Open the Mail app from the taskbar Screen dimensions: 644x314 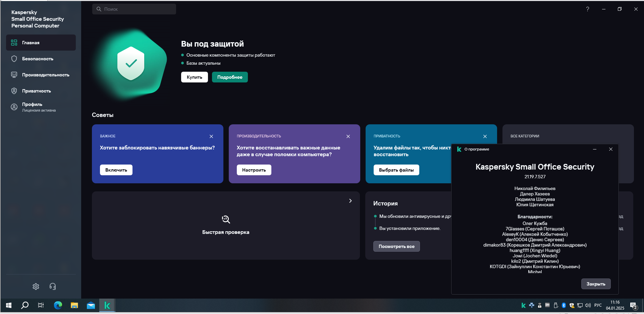pyautogui.click(x=91, y=305)
